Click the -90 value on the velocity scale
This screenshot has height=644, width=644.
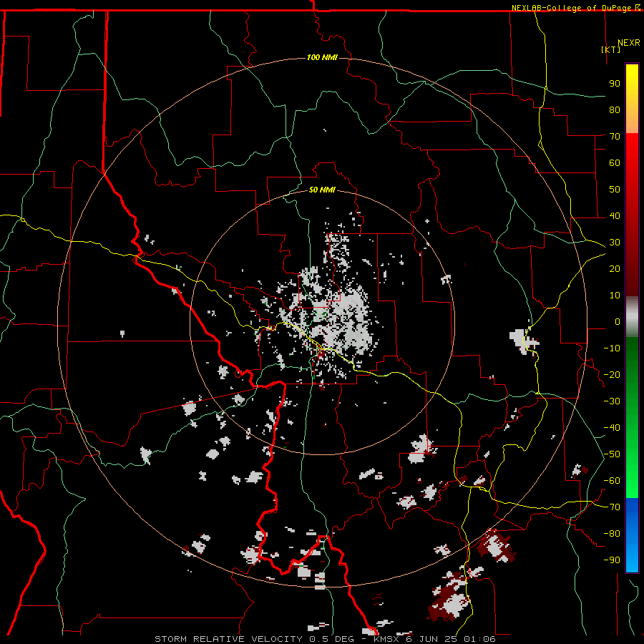coord(612,560)
